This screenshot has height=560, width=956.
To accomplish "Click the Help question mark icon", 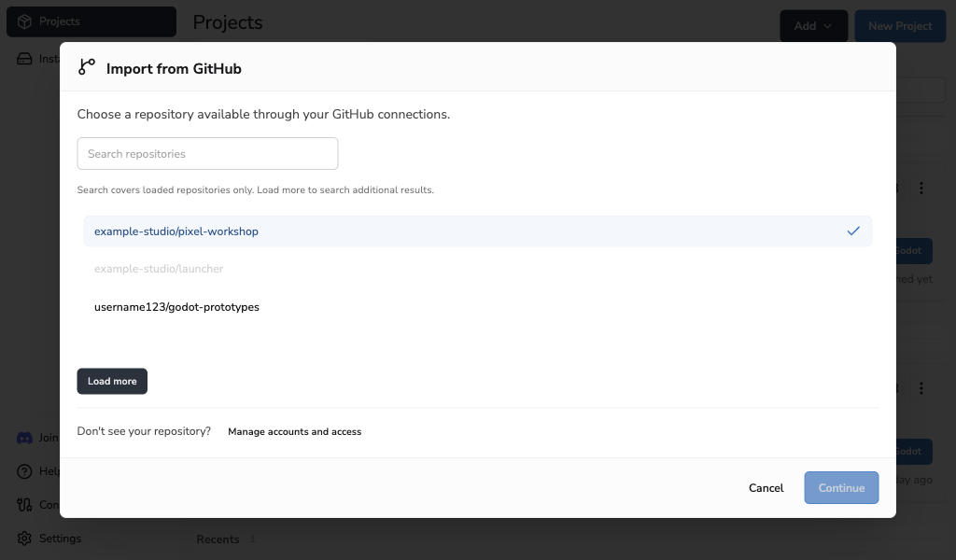I will click(x=24, y=471).
